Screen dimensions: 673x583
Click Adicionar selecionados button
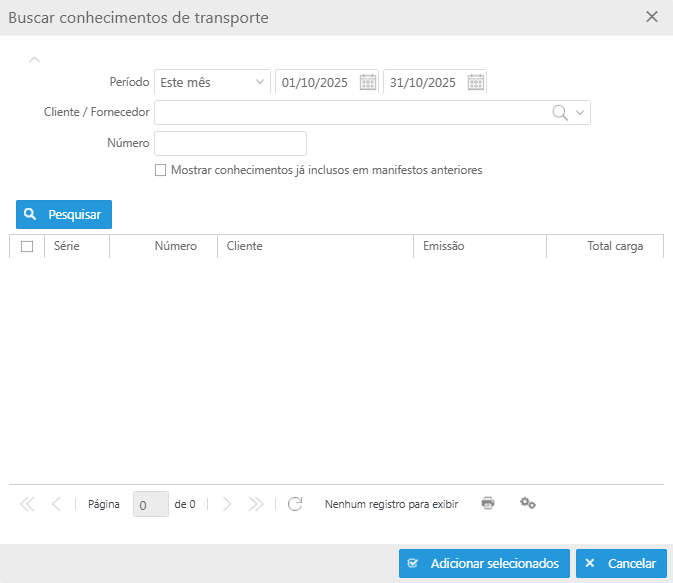click(x=484, y=563)
